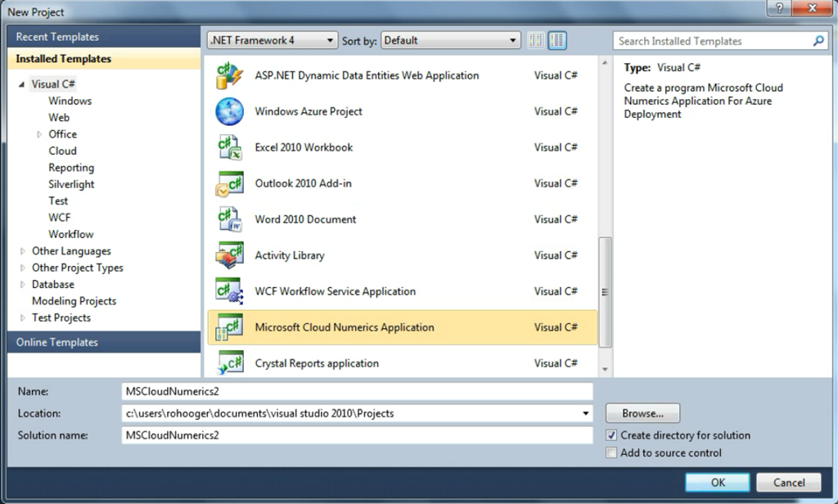This screenshot has width=838, height=504.
Task: Open the Location path dropdown arrow
Action: pos(585,413)
